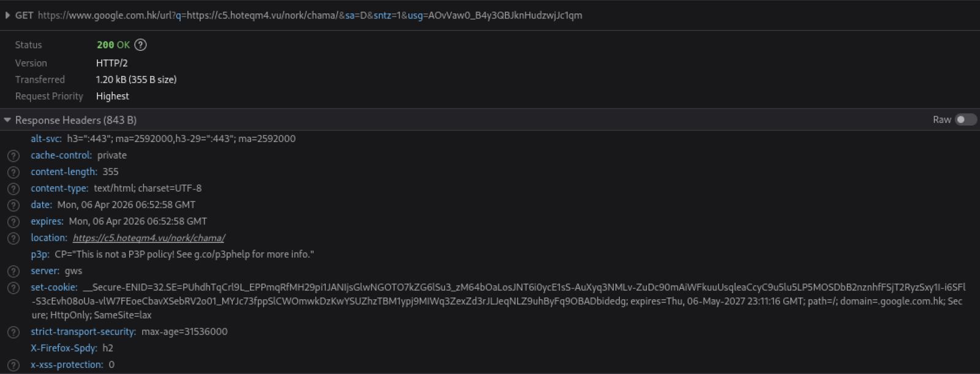
Task: Click the X-Firefox-Spdy header name
Action: 64,348
